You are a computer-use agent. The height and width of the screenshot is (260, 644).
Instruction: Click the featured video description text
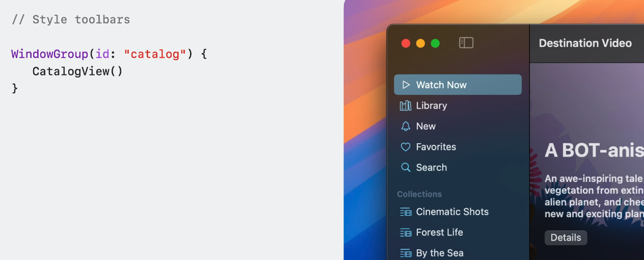pyautogui.click(x=594, y=196)
